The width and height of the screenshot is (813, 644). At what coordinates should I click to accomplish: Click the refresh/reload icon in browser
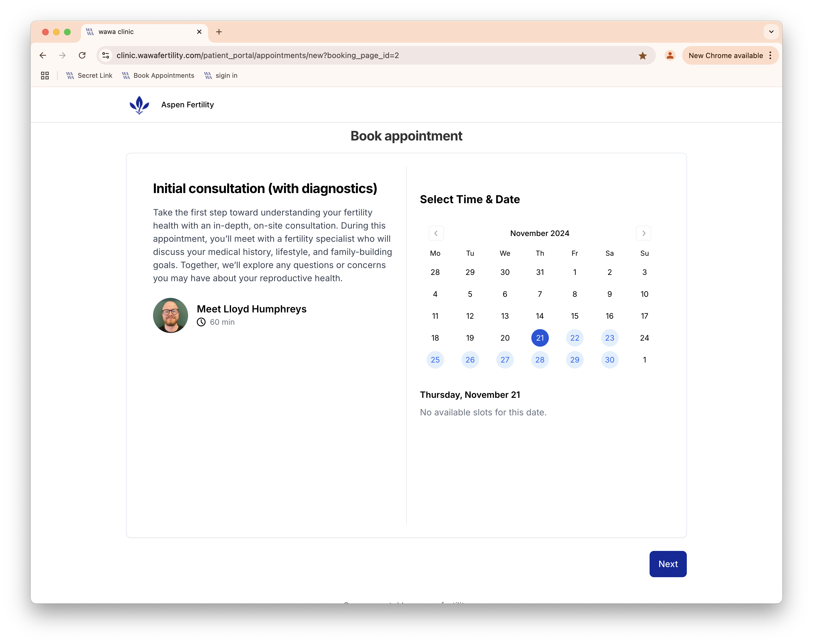(82, 55)
